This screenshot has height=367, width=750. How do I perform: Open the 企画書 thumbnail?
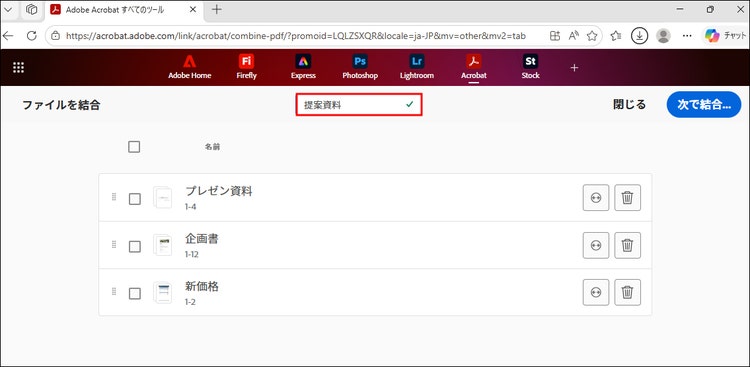pyautogui.click(x=163, y=245)
